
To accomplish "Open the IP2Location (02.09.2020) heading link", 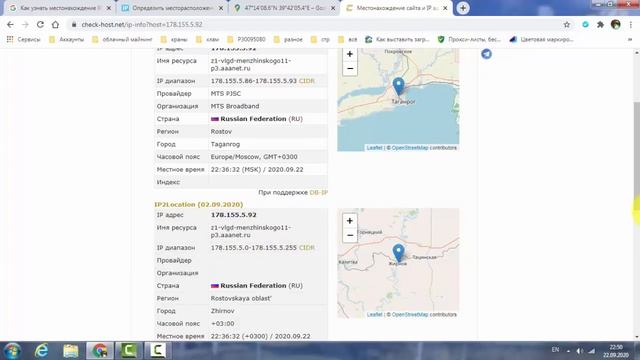I will 198,204.
